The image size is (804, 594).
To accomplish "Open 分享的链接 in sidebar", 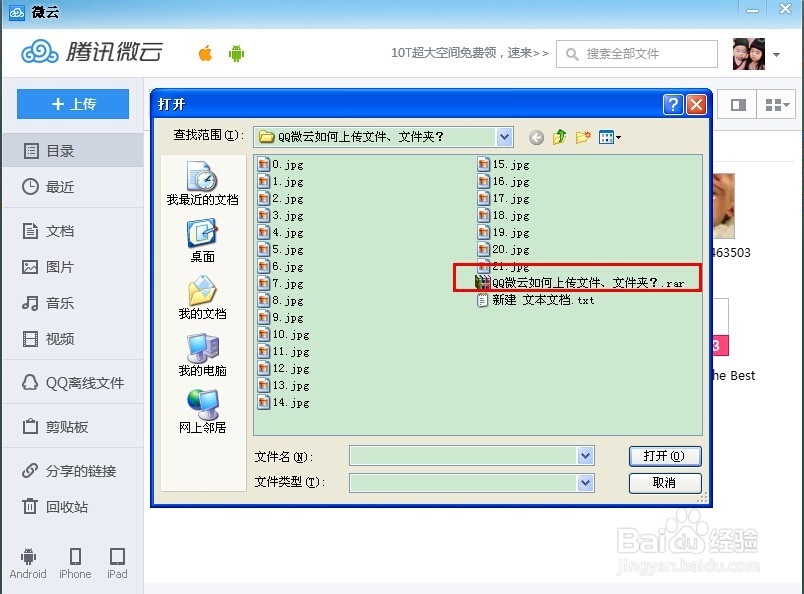I will coord(73,470).
